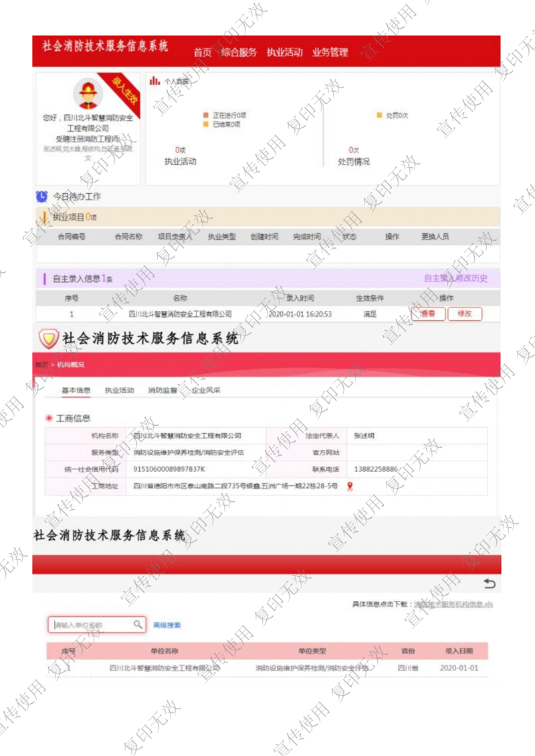
Task: Switch to the 消防监督 tab
Action: coord(163,390)
